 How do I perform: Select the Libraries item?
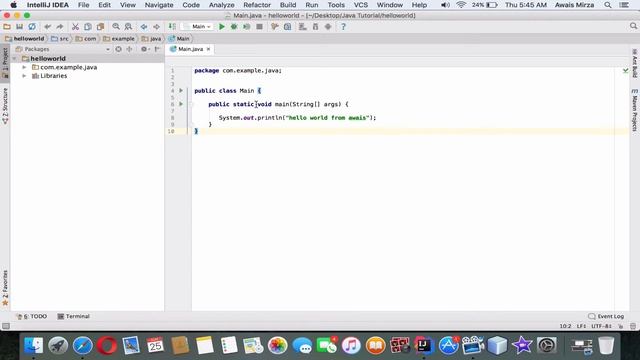(53, 76)
